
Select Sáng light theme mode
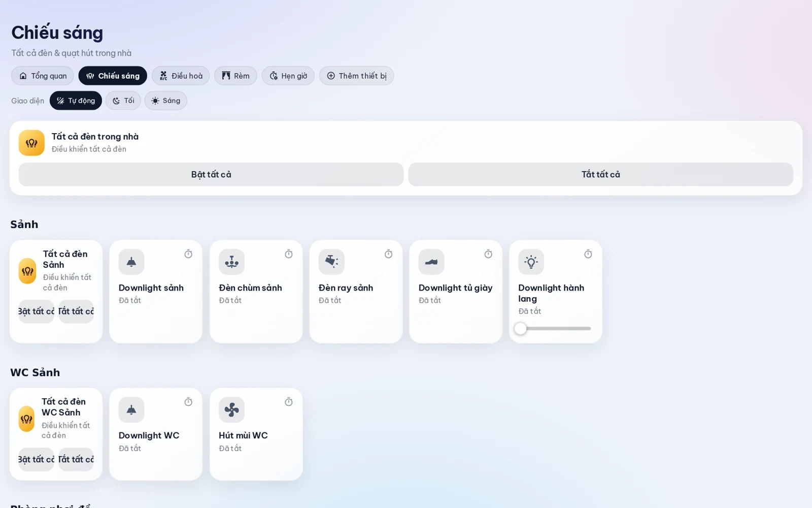tap(166, 101)
